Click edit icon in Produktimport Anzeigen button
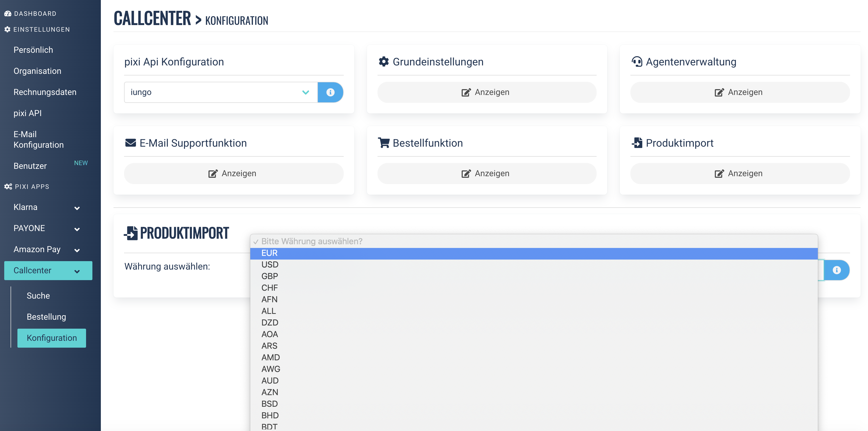 719,173
